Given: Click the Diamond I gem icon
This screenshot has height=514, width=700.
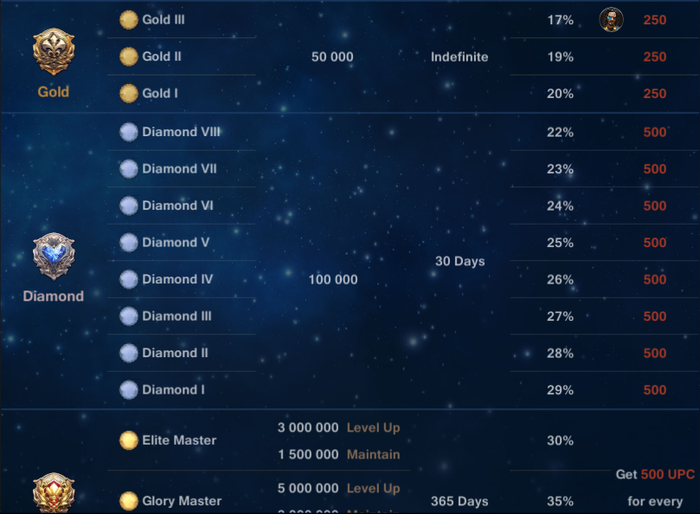Looking at the screenshot, I should (128, 389).
